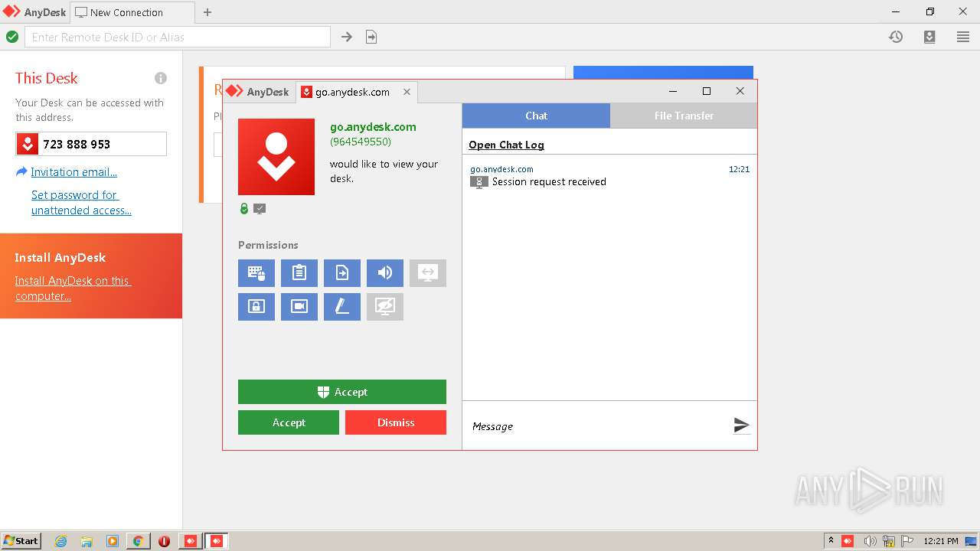Screen dimensions: 980x551
Task: Click the download/install icon in the toolbar
Action: [929, 37]
